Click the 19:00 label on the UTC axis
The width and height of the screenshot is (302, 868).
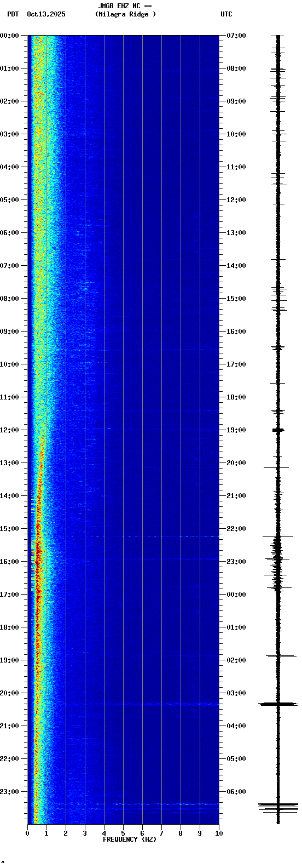(236, 430)
